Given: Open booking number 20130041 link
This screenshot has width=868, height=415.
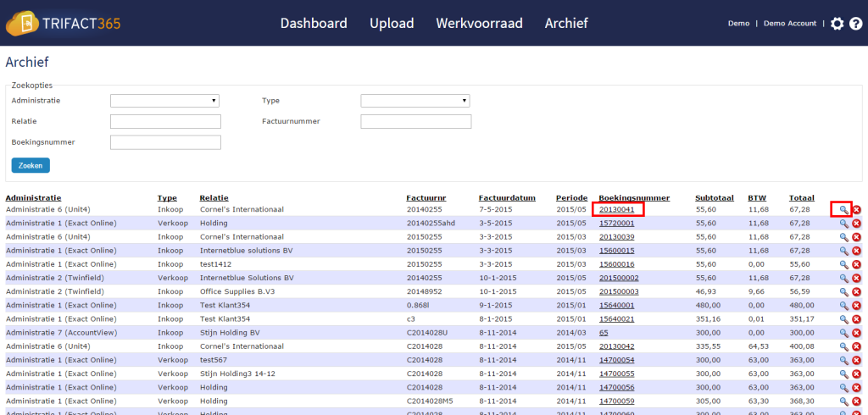Looking at the screenshot, I should point(617,210).
